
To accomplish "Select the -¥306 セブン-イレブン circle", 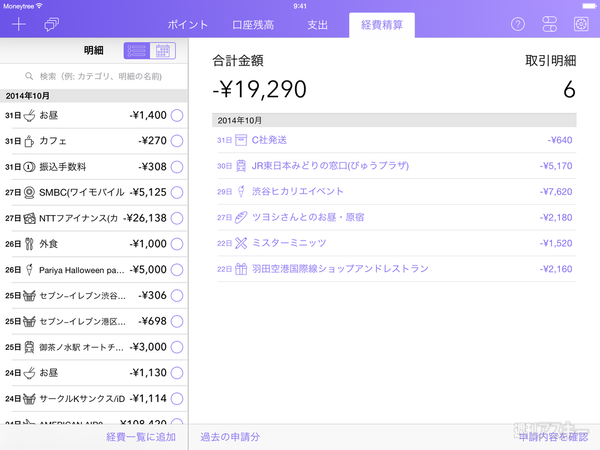I will tap(177, 295).
